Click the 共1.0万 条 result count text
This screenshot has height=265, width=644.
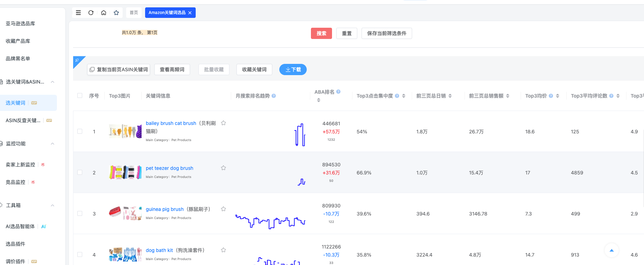tap(139, 33)
